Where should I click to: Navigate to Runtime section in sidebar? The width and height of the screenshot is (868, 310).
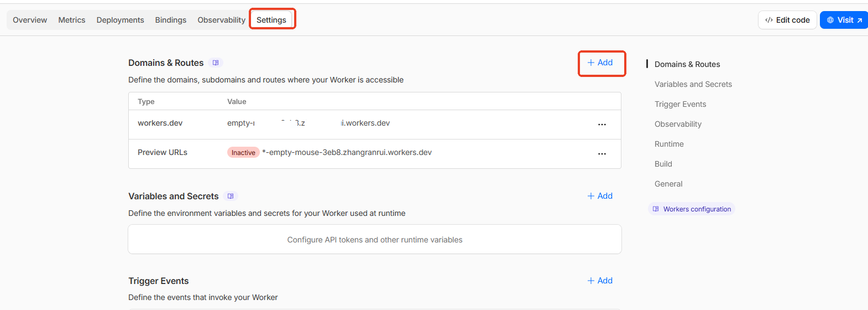coord(669,144)
